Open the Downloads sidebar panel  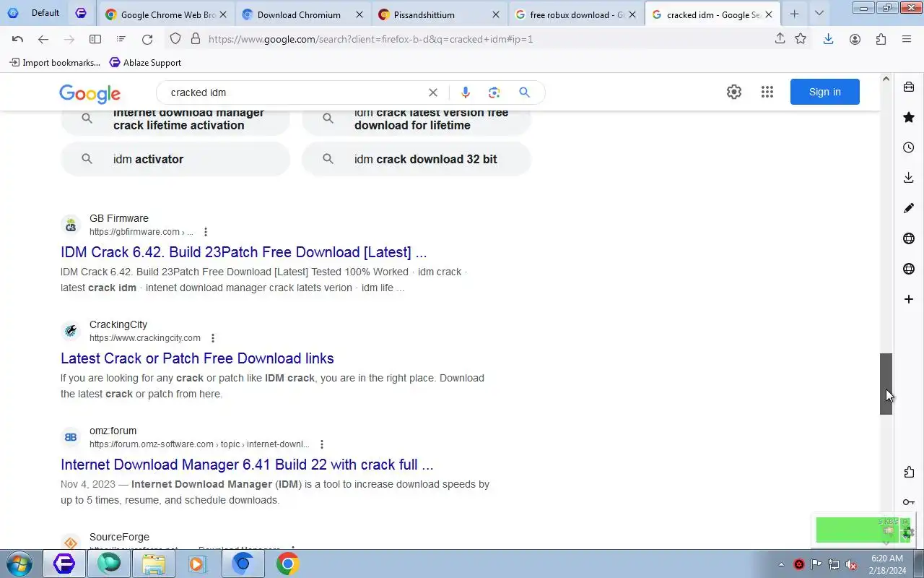click(909, 178)
